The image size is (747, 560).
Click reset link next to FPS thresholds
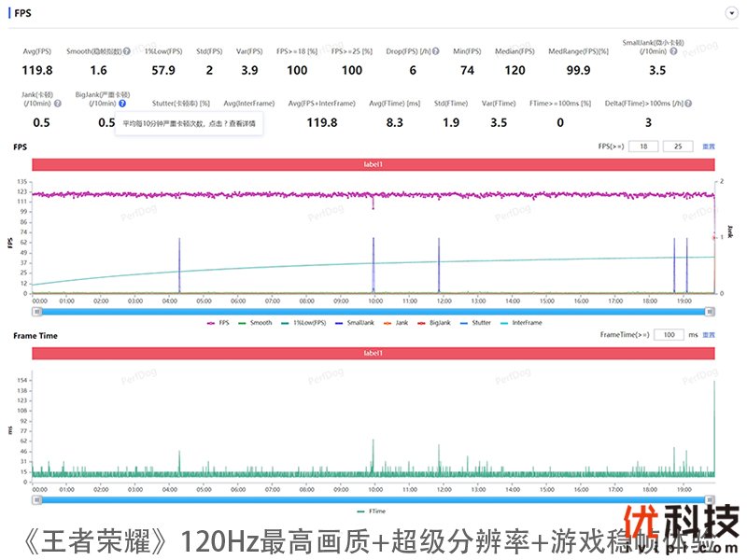click(x=708, y=147)
